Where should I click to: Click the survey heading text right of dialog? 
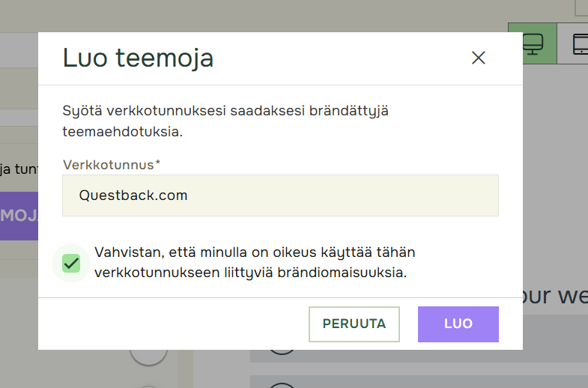[555, 295]
